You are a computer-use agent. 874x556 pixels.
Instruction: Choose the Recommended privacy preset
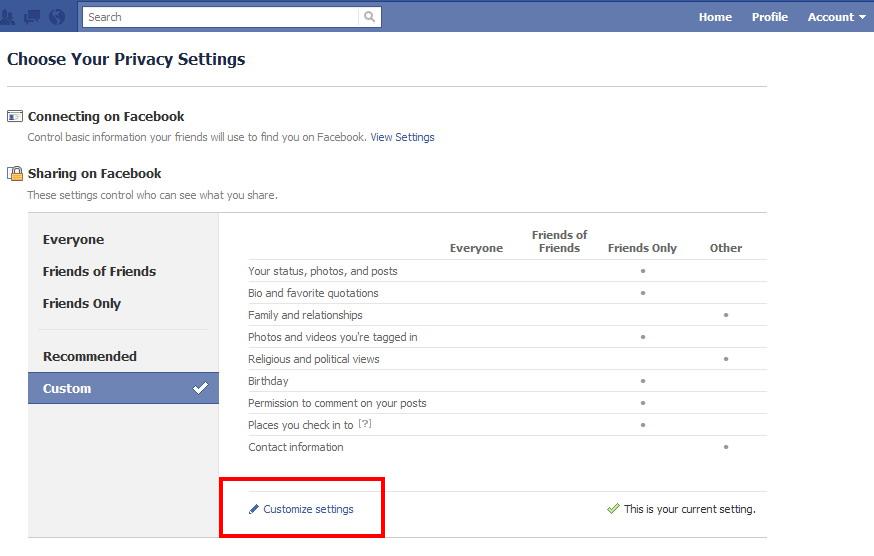click(x=89, y=356)
